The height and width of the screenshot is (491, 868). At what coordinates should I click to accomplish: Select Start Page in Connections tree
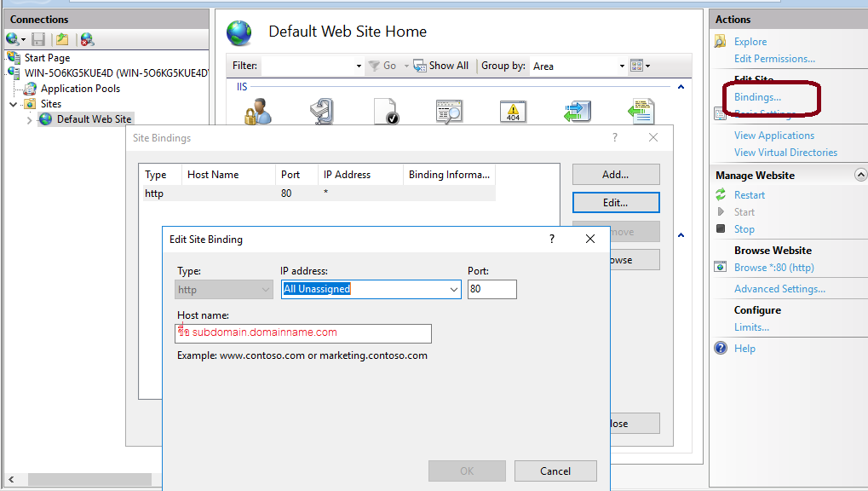coord(47,58)
